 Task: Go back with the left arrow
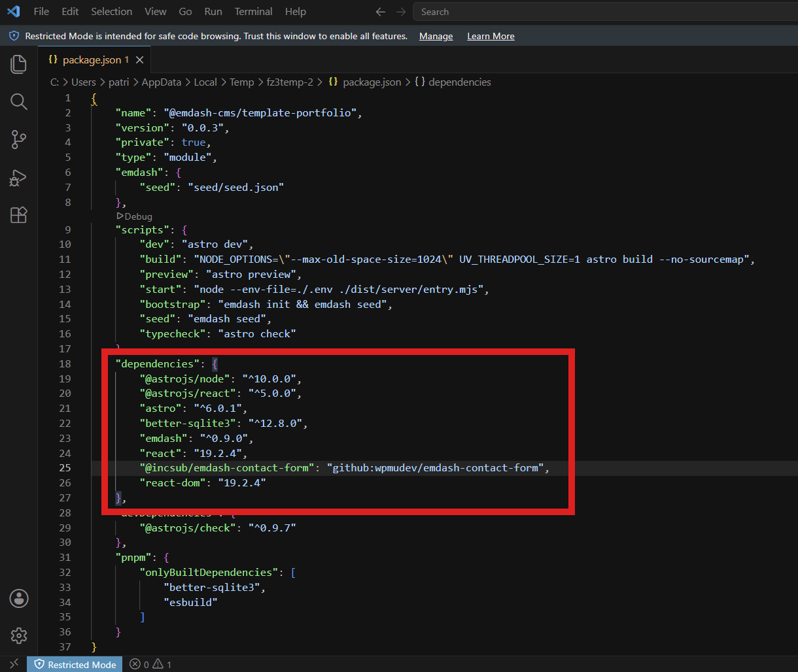[x=381, y=12]
